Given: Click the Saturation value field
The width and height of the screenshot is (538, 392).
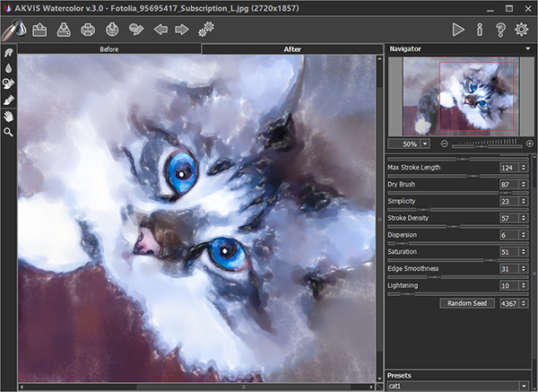Looking at the screenshot, I should tap(509, 252).
